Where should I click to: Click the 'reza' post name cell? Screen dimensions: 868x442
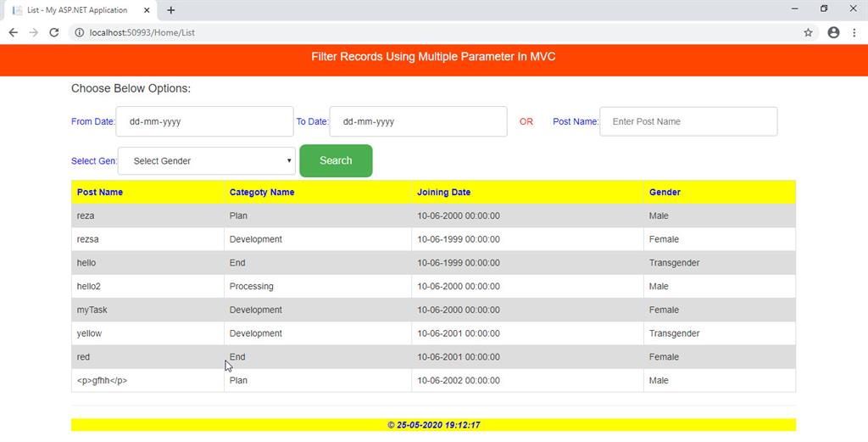click(x=147, y=215)
